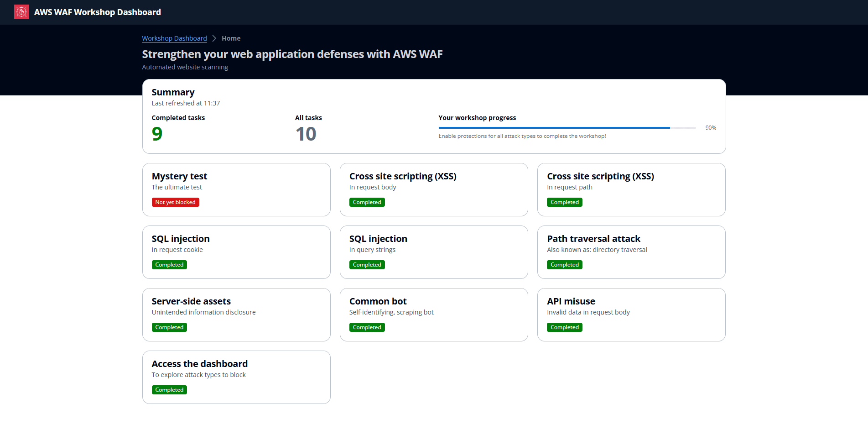Viewport: 868px width, 430px height.
Task: Click the "Your workshop progress" label
Action: tap(478, 118)
